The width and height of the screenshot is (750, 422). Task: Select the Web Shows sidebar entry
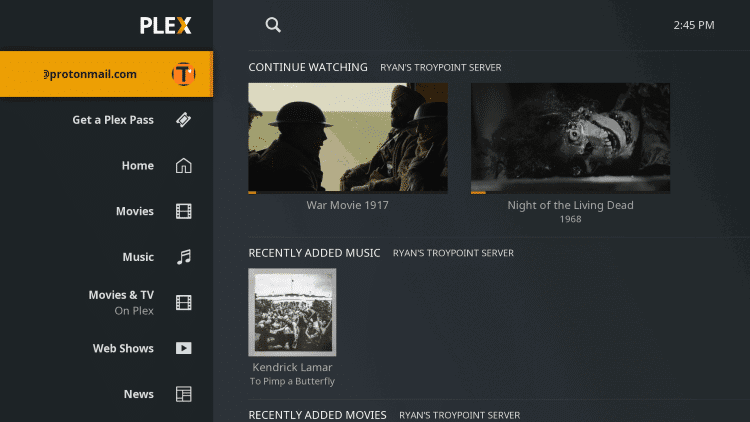pyautogui.click(x=123, y=348)
